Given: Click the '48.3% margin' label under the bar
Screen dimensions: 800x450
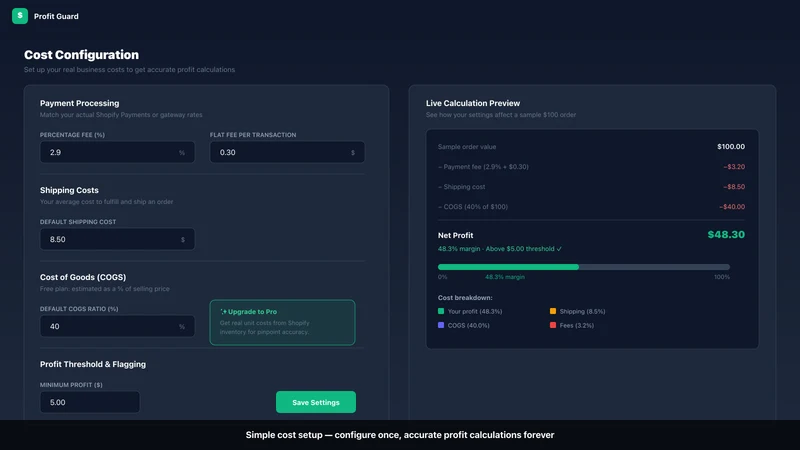Looking at the screenshot, I should tap(505, 277).
